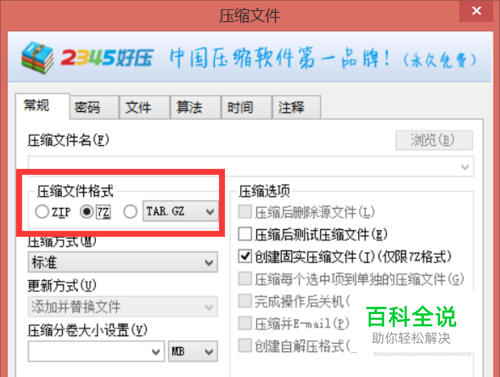500x377 pixels.
Task: Click the 压缩文件名(F) label
Action: click(x=68, y=140)
